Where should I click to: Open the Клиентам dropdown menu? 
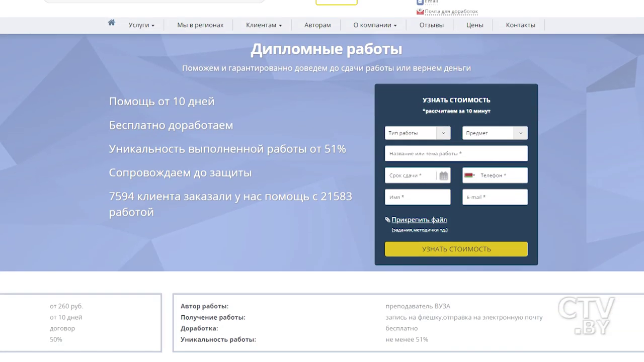pos(264,25)
